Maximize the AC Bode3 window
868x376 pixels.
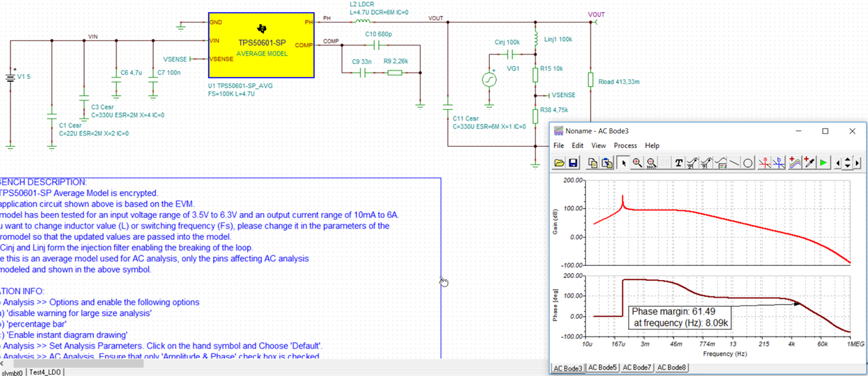click(x=825, y=131)
